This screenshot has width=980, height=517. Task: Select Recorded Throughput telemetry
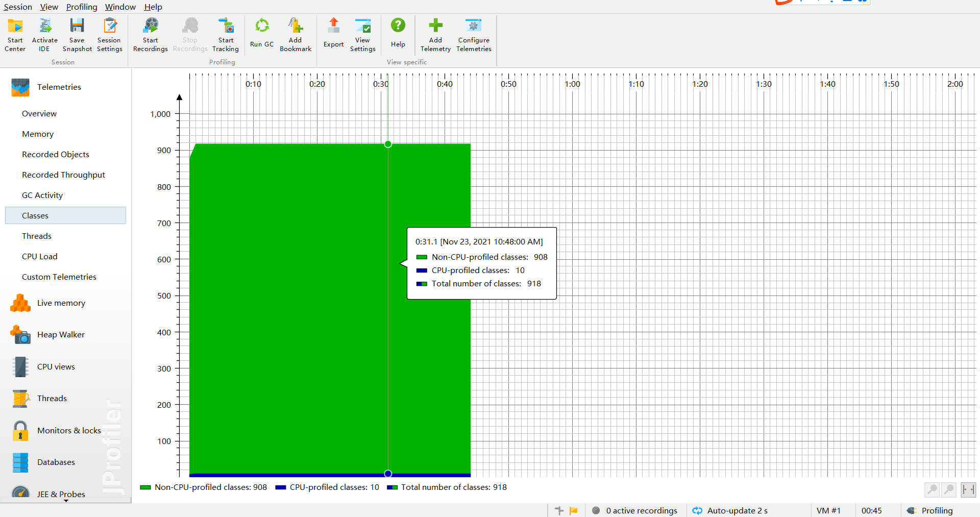pyautogui.click(x=65, y=175)
